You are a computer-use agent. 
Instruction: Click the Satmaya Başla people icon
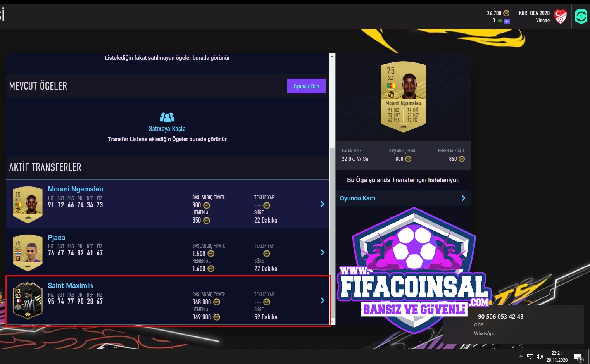coord(167,117)
